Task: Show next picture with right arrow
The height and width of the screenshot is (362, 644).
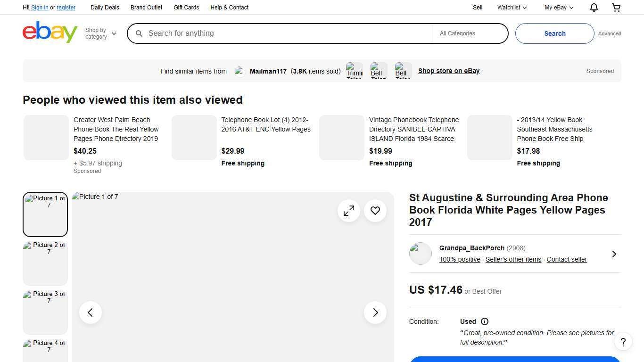Action: pos(375,313)
